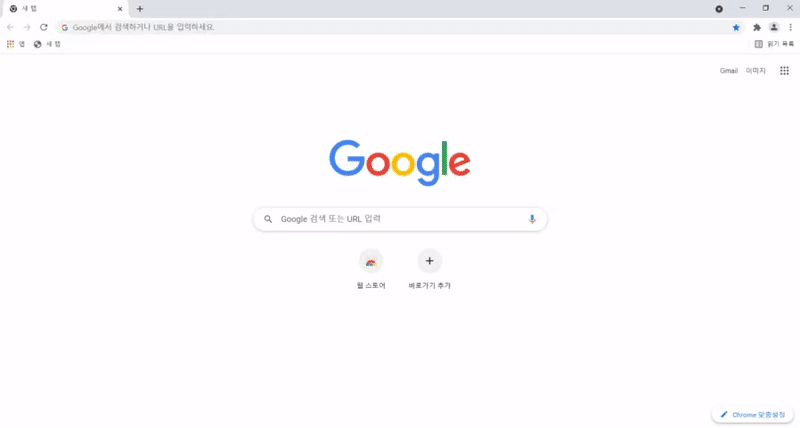Open the Gmail link
Image resolution: width=800 pixels, height=428 pixels.
[x=729, y=71]
